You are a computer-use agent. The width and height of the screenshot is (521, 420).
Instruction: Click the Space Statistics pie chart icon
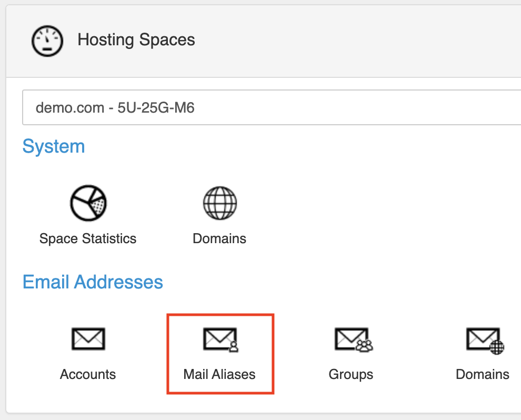[x=88, y=203]
